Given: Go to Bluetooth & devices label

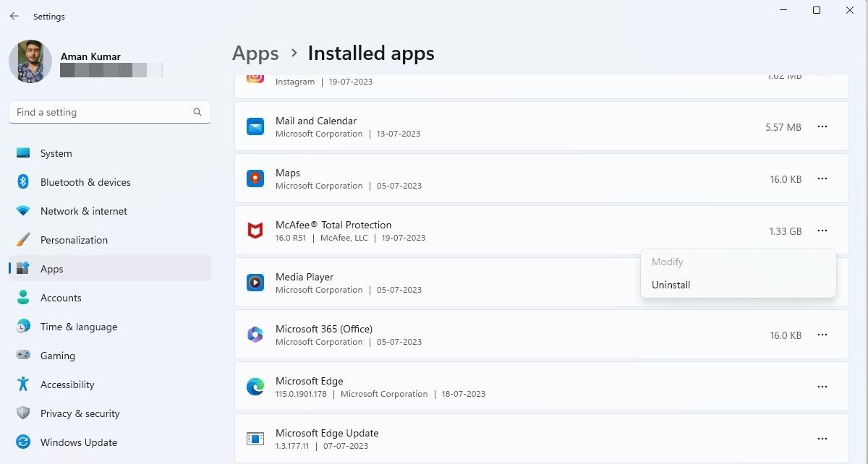Looking at the screenshot, I should [x=85, y=182].
